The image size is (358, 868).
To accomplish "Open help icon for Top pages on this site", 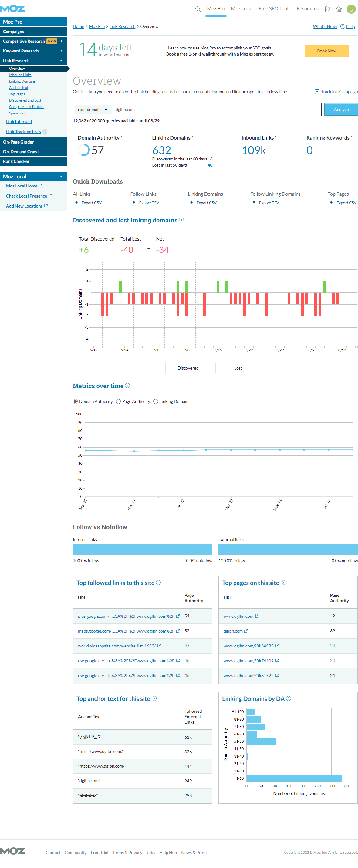I will [283, 583].
